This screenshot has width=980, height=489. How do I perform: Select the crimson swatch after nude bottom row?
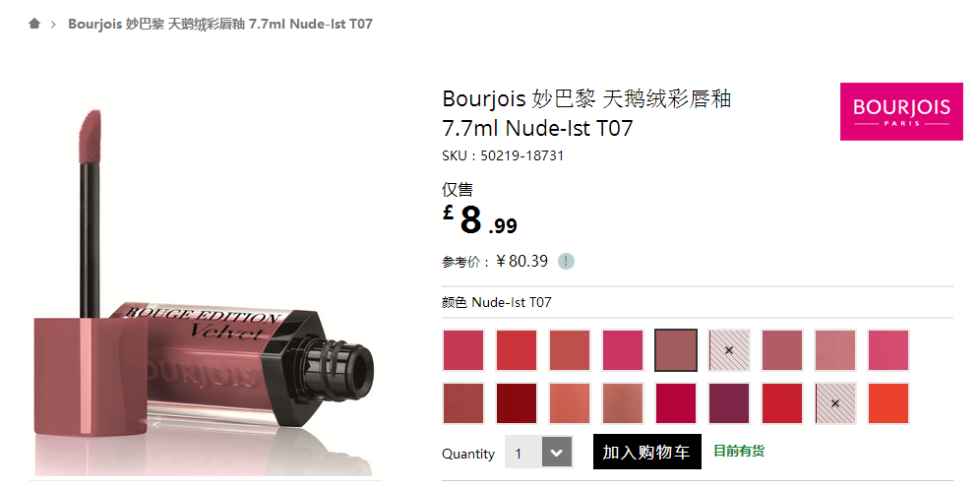point(676,403)
